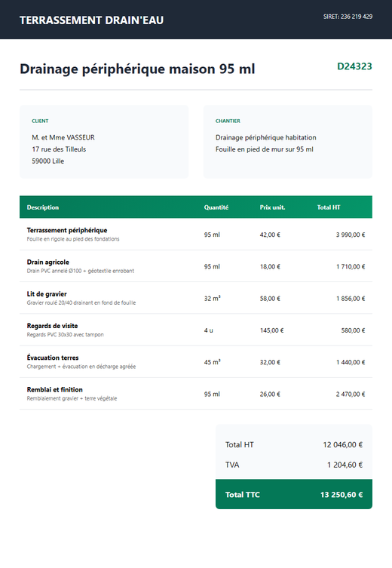Click the Total TTC green summary bar

point(294,495)
